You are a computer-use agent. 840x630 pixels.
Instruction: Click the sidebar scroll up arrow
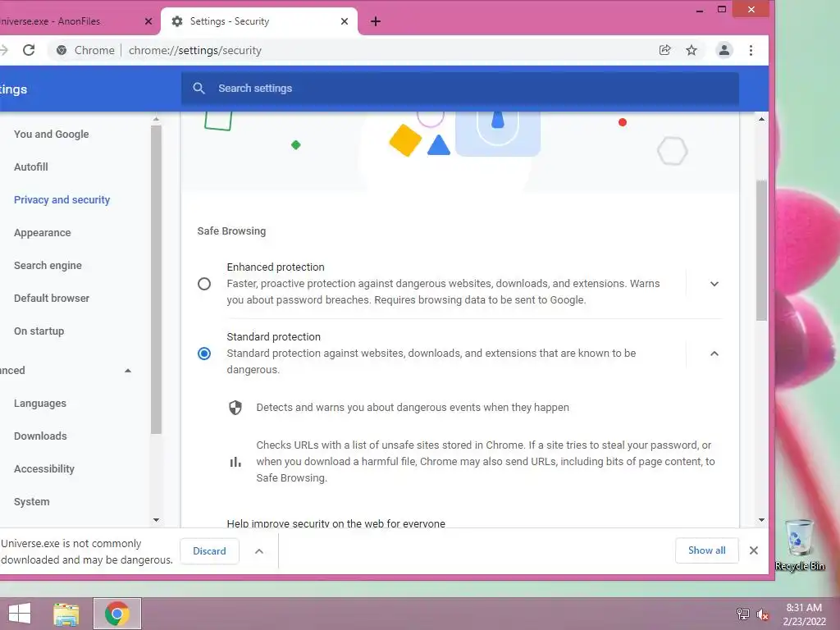pyautogui.click(x=156, y=119)
